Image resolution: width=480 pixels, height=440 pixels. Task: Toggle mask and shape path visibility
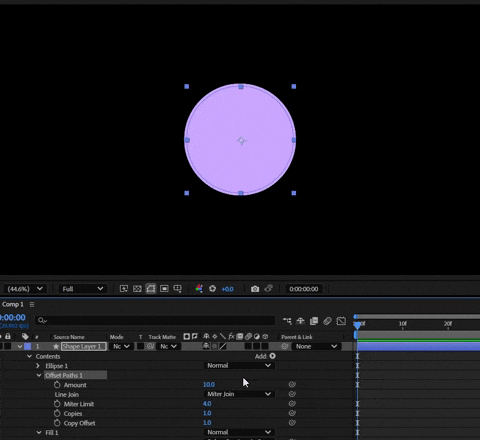[x=151, y=289]
